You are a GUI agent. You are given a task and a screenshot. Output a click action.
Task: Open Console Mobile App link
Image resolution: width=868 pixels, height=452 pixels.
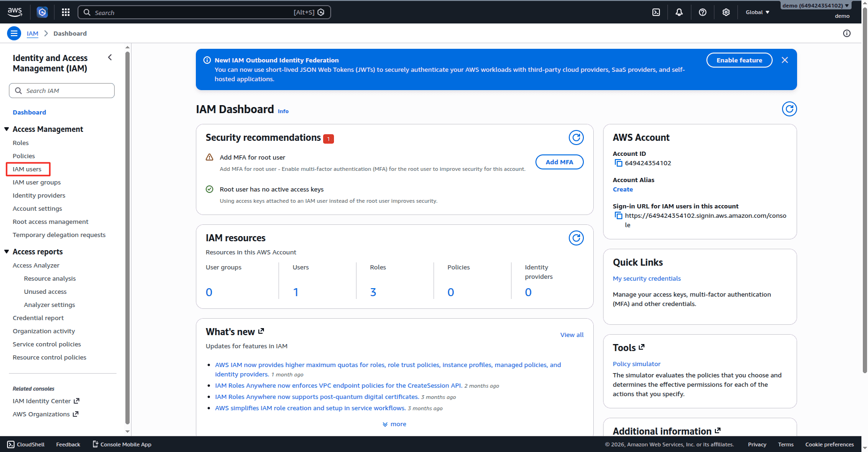pyautogui.click(x=122, y=444)
